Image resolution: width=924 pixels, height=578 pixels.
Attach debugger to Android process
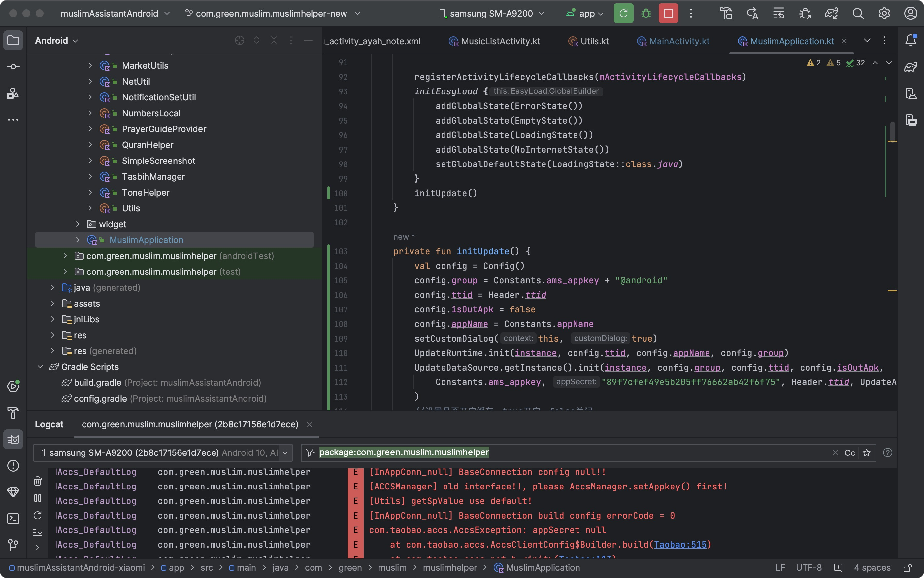[805, 14]
